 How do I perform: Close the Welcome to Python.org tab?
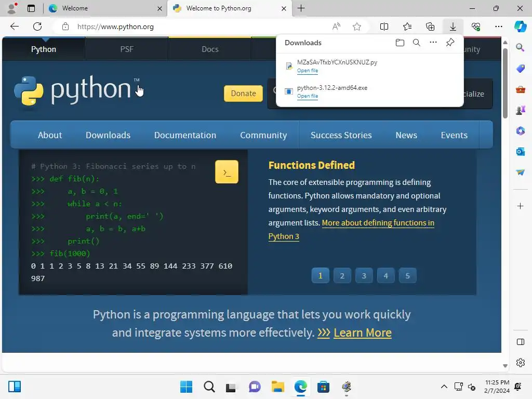click(x=284, y=8)
